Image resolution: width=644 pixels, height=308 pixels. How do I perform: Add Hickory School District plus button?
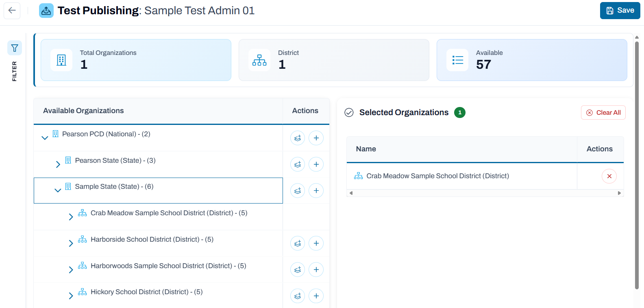pos(316,296)
